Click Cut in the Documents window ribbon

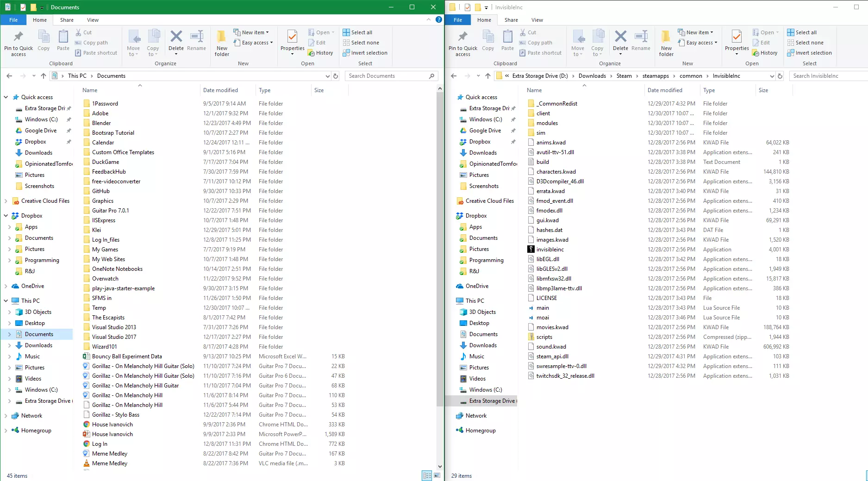(83, 32)
